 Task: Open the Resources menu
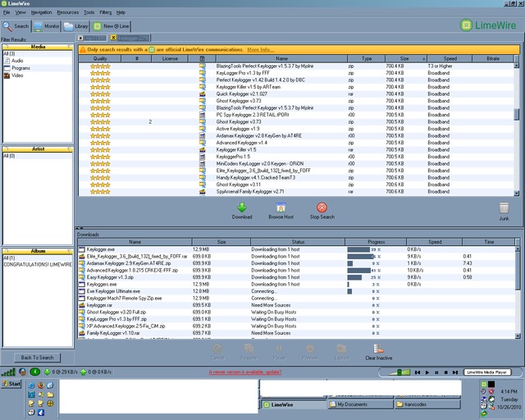tap(67, 12)
